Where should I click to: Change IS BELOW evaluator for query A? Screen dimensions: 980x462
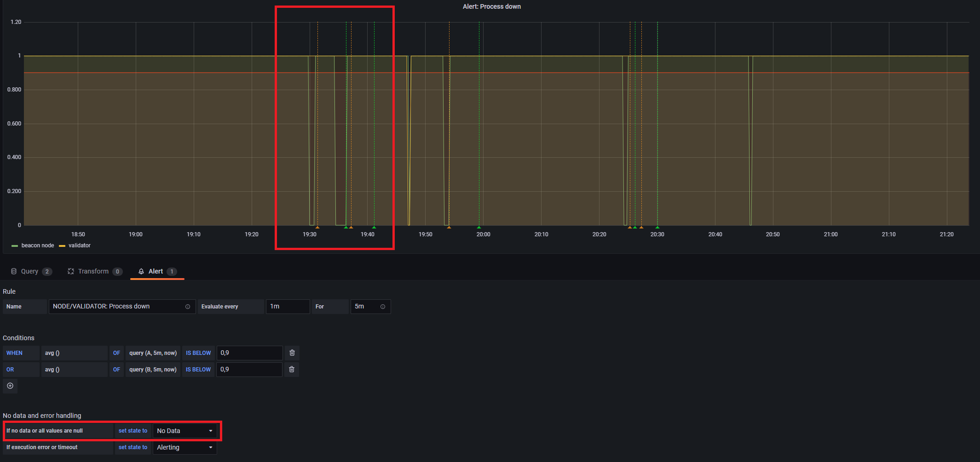point(198,353)
